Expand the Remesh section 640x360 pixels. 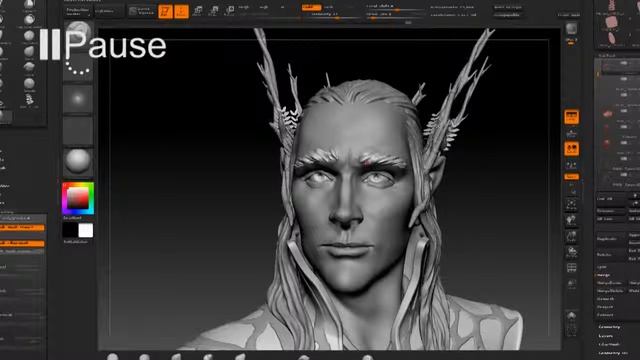[x=605, y=299]
